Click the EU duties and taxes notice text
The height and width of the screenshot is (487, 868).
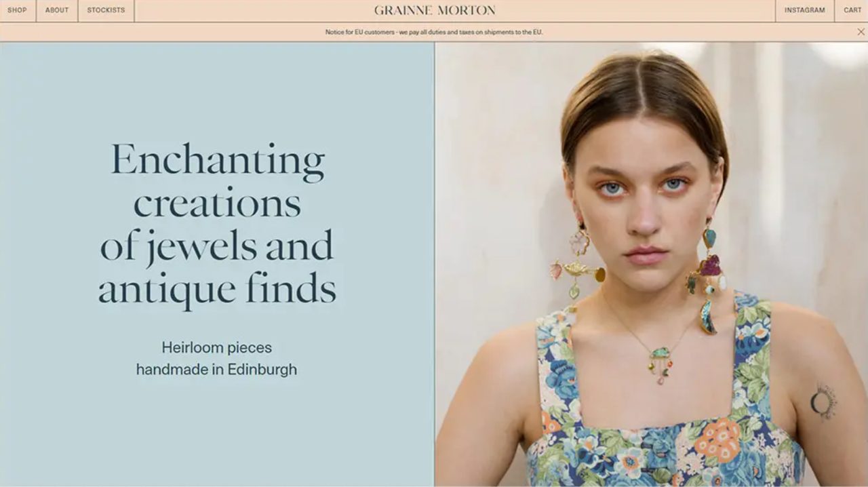434,32
